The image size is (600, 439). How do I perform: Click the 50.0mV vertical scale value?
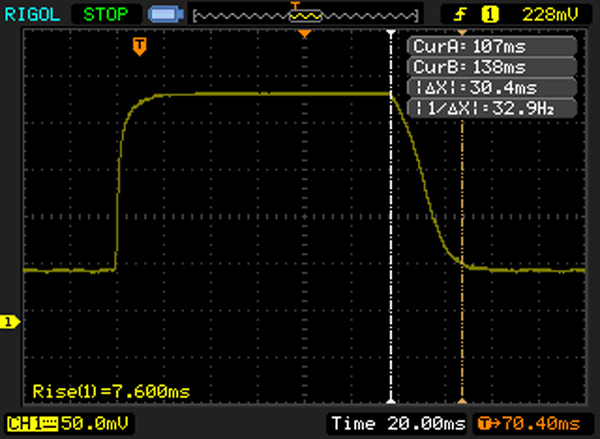tap(95, 423)
